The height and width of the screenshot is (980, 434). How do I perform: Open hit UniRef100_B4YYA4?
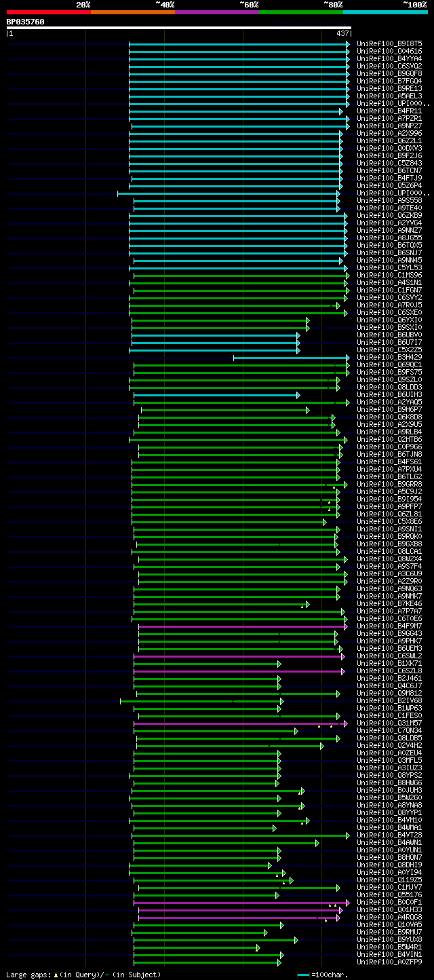(389, 58)
